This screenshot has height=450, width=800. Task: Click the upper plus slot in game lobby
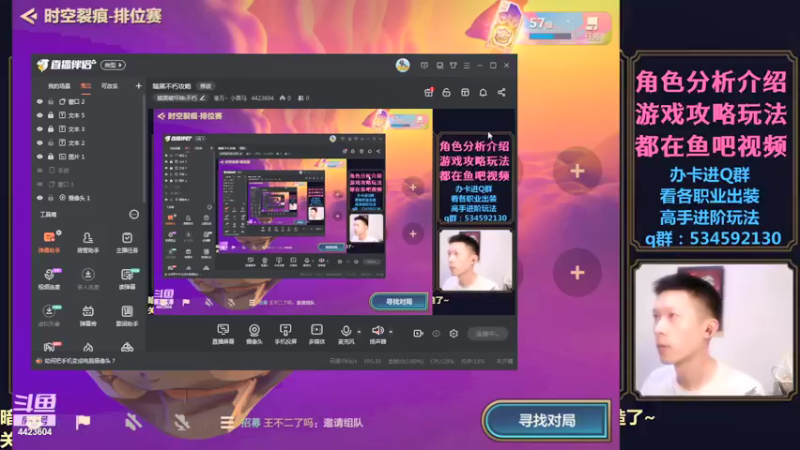coord(577,171)
